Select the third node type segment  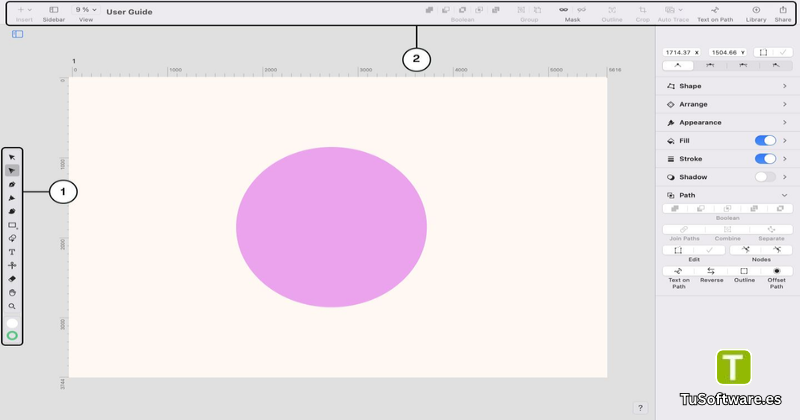(x=743, y=65)
